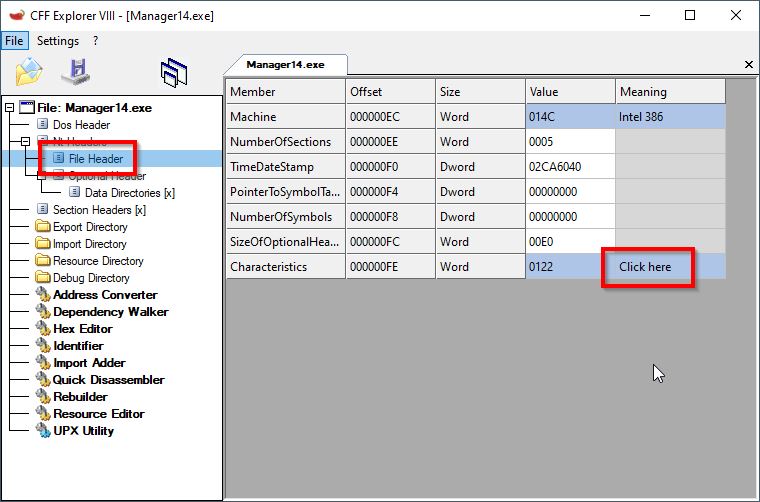Open Resource Directory tree item

pos(98,260)
